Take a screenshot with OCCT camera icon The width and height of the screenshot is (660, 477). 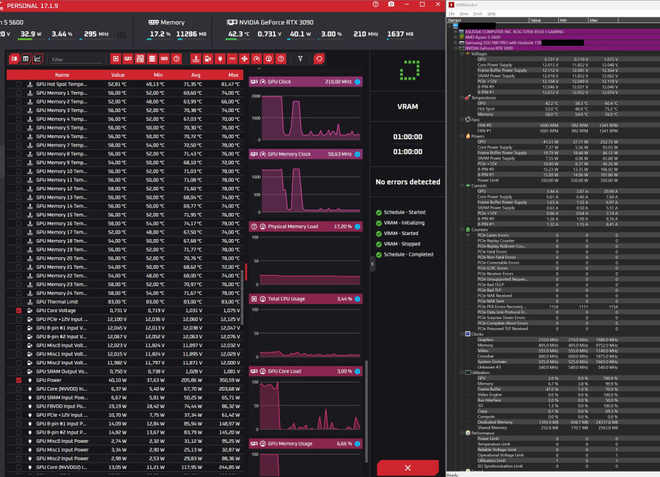[391, 4]
